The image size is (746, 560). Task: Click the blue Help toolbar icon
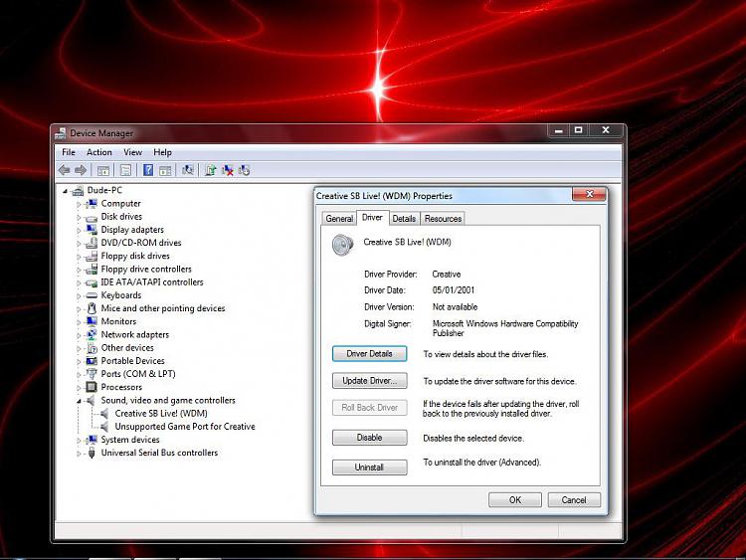click(148, 170)
